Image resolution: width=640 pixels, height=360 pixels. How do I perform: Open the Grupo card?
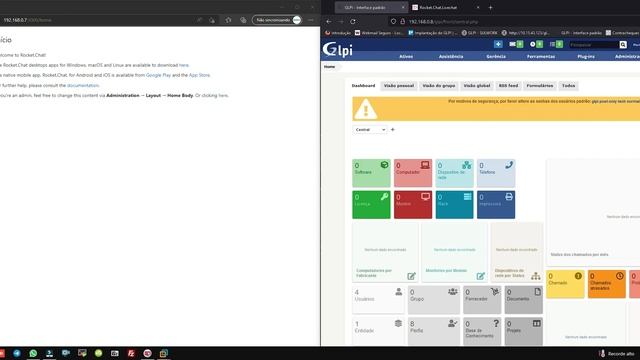click(x=434, y=300)
